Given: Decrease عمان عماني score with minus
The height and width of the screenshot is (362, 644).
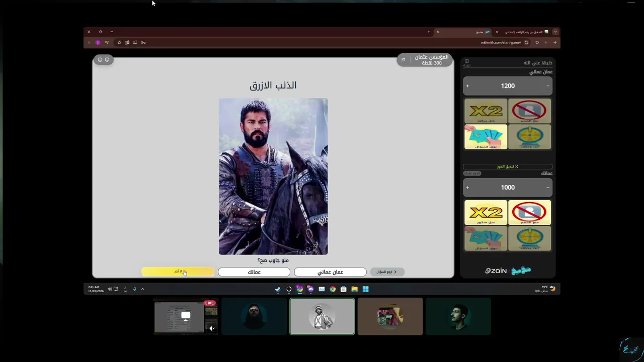Looking at the screenshot, I should (x=548, y=86).
